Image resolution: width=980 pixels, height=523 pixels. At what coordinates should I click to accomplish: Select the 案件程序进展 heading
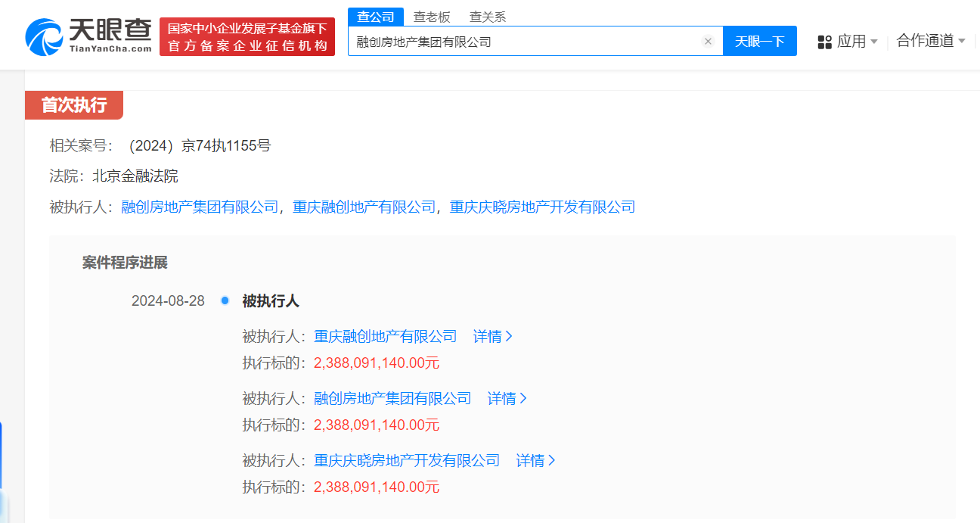[x=125, y=263]
